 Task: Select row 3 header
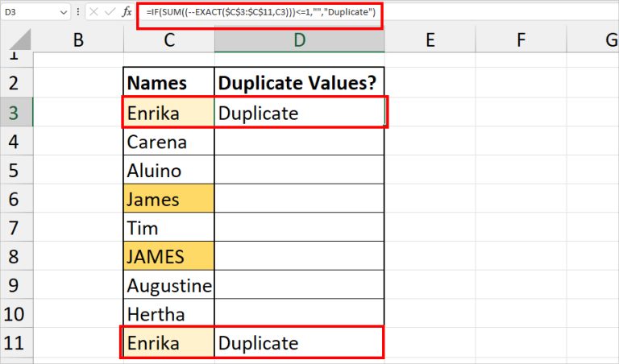[16, 114]
